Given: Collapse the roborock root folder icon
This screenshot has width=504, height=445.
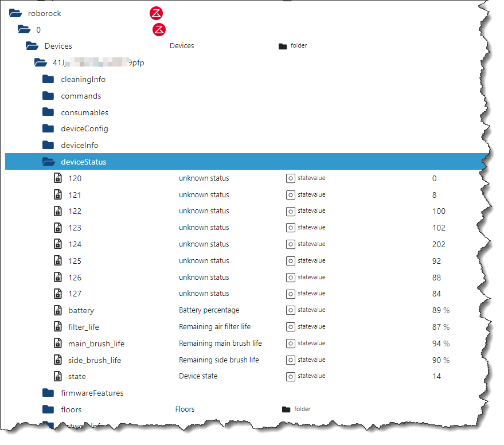Looking at the screenshot, I should point(15,13).
